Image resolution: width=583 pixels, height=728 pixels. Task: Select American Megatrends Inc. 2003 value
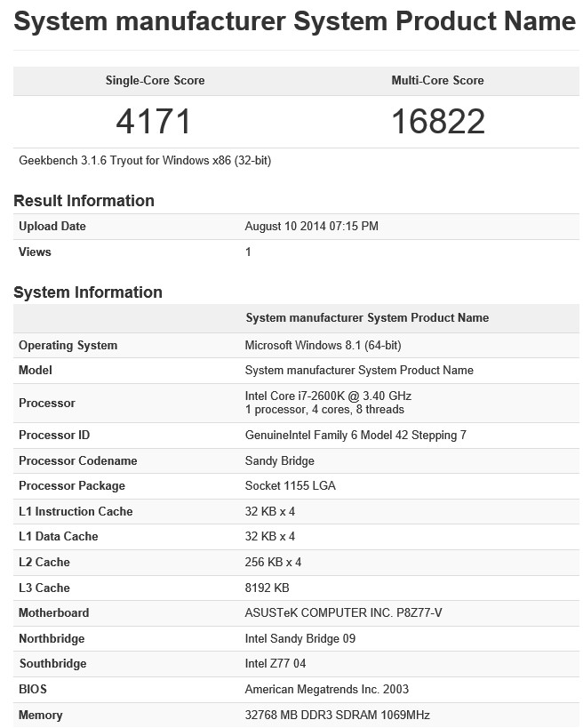coord(327,689)
